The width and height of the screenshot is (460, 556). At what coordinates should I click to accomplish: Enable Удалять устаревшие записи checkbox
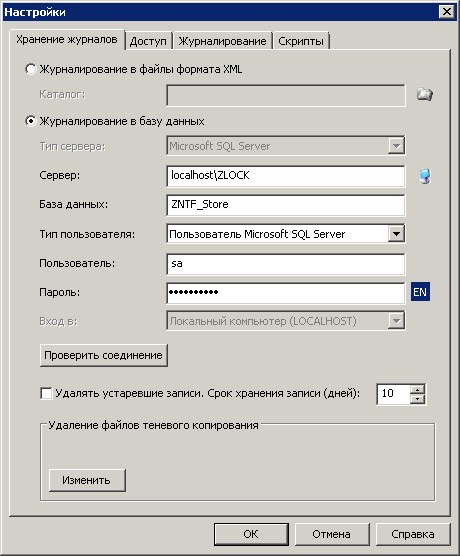[46, 393]
